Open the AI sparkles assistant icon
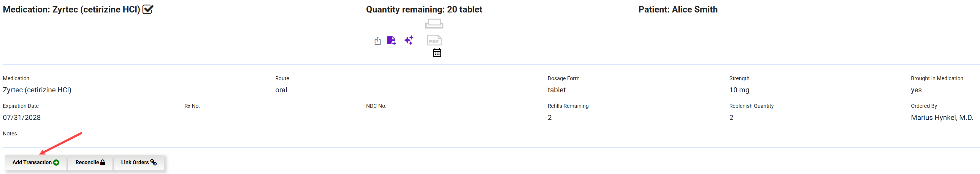 pos(409,41)
